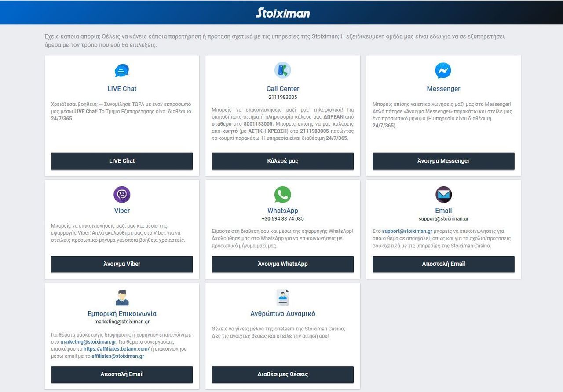Viewport: 563px width, 392px height.
Task: Click the Email envelope icon
Action: 443,195
